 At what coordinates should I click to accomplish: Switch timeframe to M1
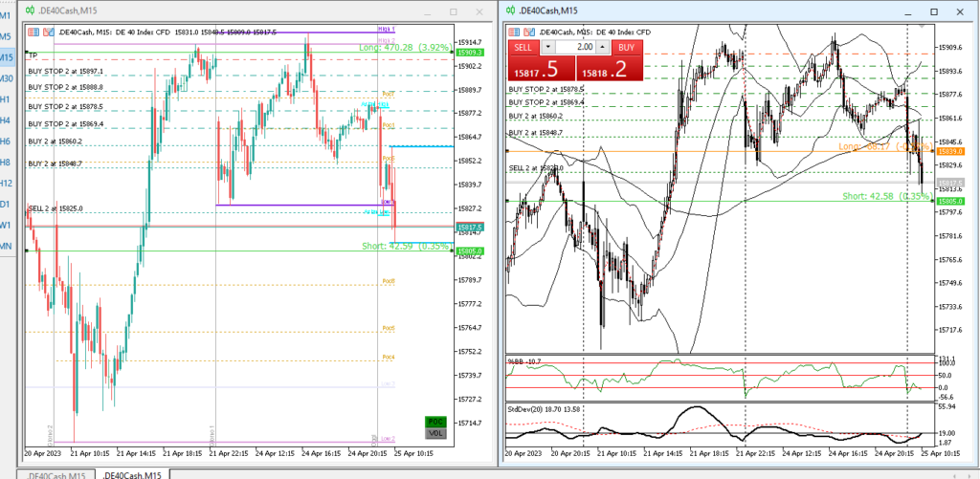coord(6,14)
